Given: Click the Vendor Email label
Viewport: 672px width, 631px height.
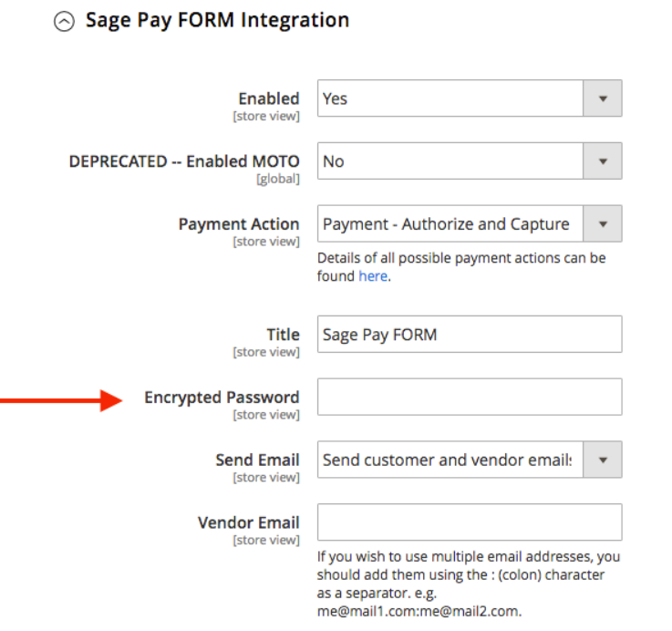Looking at the screenshot, I should click(248, 522).
